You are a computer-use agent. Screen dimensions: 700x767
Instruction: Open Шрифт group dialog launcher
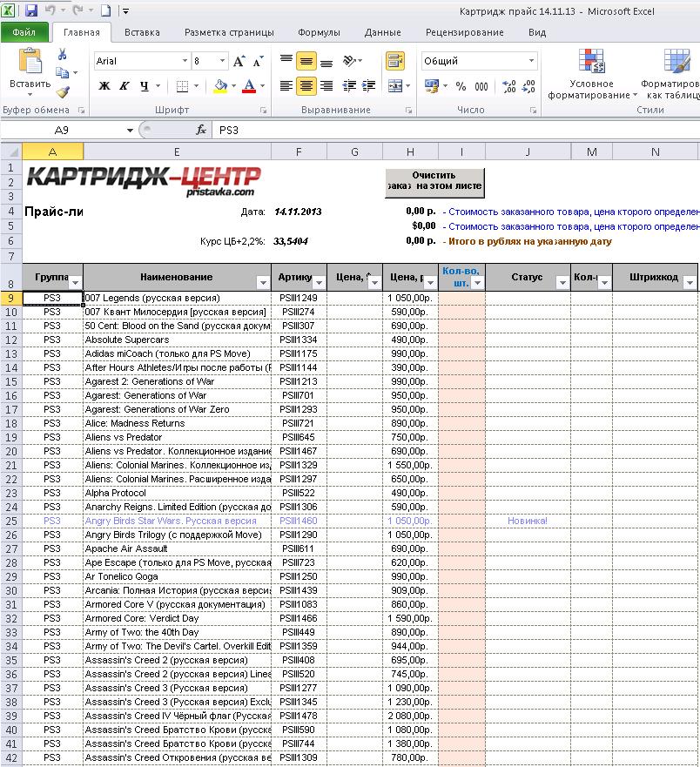coord(263,111)
